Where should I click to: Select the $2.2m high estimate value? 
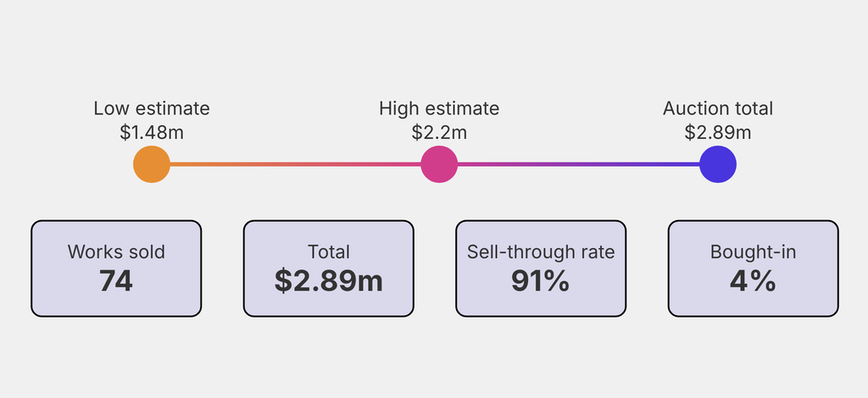pos(439,132)
